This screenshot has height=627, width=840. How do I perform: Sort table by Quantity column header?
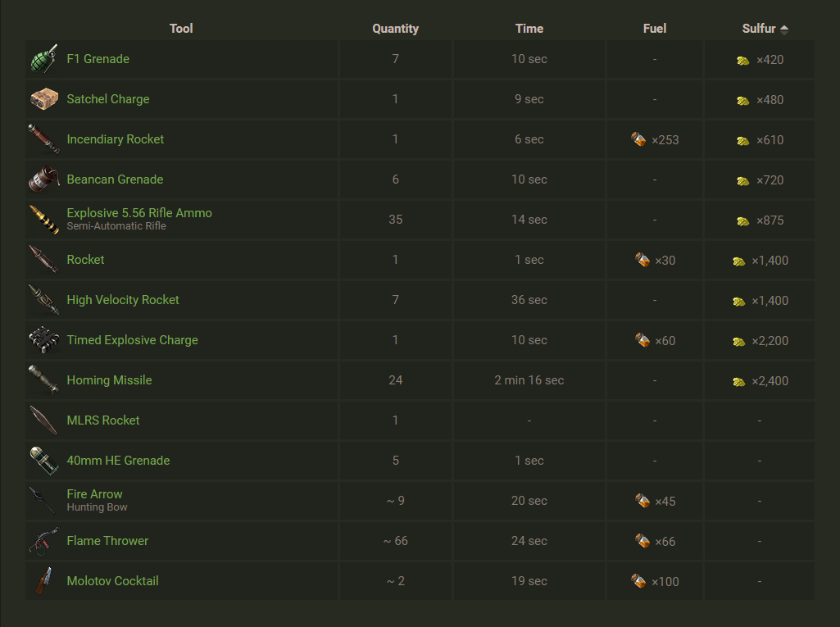click(395, 29)
